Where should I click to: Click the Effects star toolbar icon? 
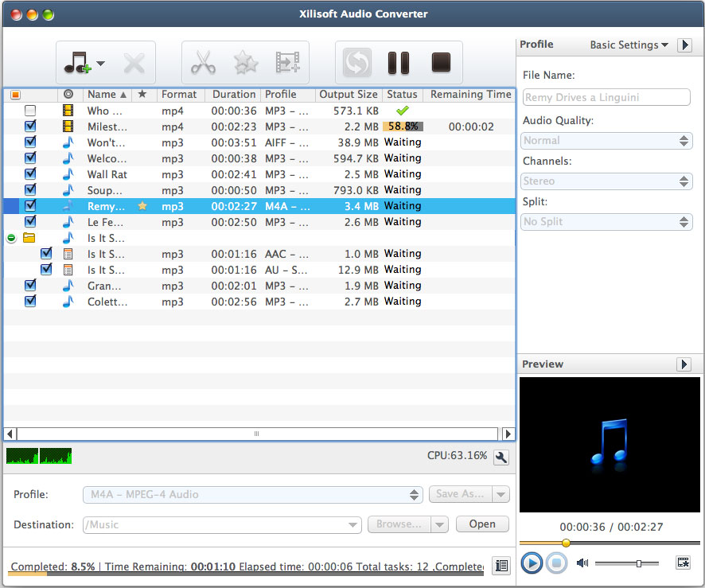[x=245, y=63]
